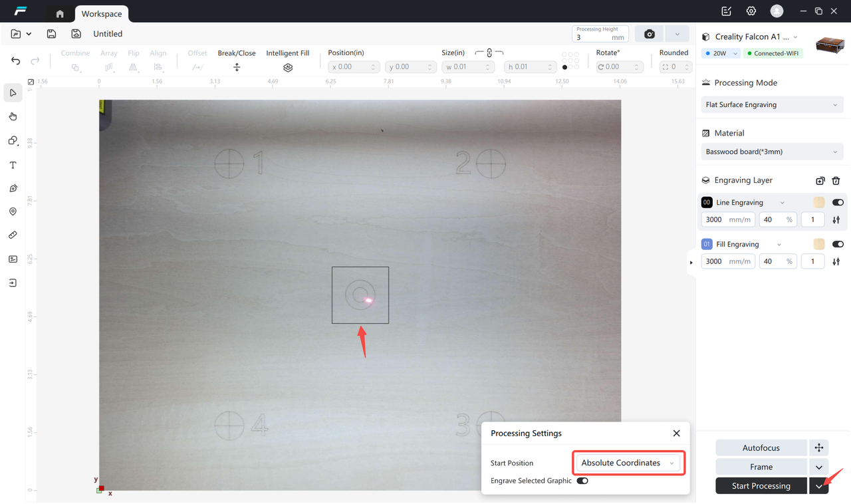Screen dimensions: 851x504
Task: Click the Undo arrow icon
Action: (x=16, y=61)
